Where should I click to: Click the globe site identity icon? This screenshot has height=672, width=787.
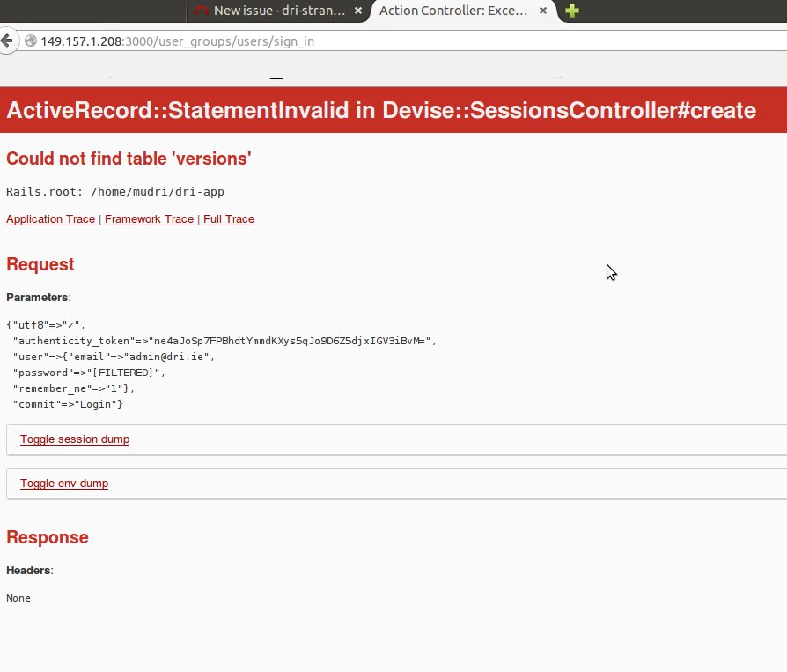(x=31, y=41)
